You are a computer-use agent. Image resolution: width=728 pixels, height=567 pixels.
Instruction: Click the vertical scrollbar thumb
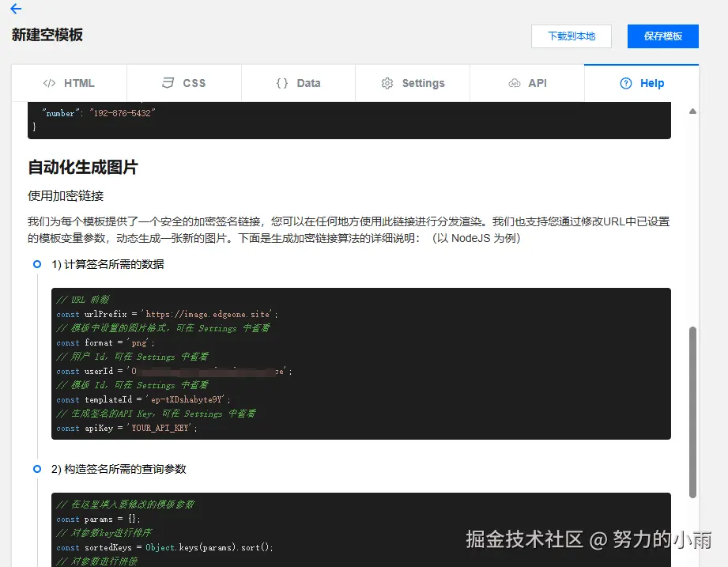tap(692, 411)
